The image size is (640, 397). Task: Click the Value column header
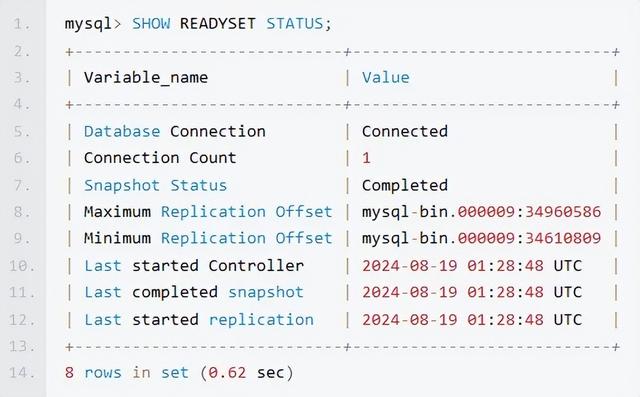(x=386, y=78)
